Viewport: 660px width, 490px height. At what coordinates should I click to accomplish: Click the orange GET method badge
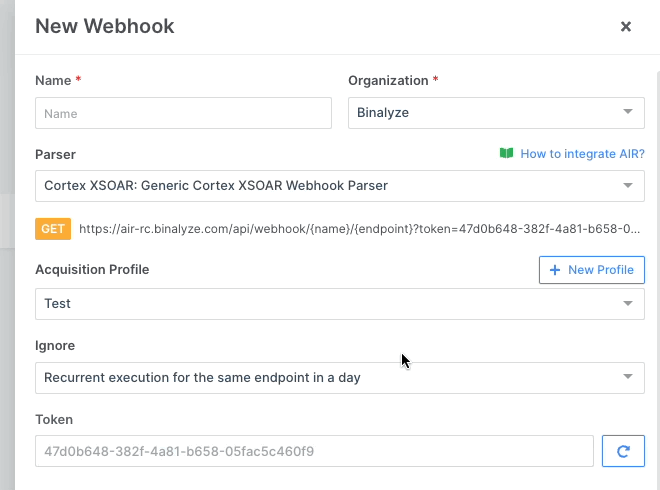(x=53, y=229)
